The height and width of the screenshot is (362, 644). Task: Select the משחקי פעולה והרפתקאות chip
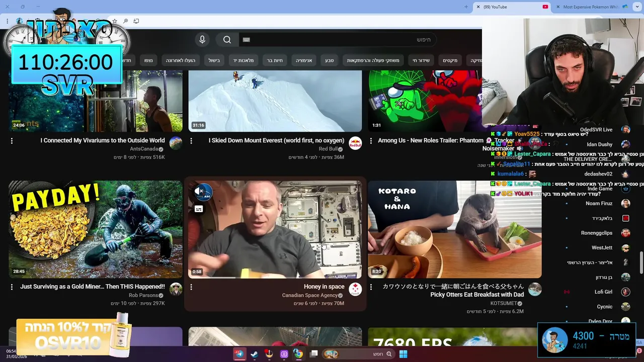pos(373,60)
